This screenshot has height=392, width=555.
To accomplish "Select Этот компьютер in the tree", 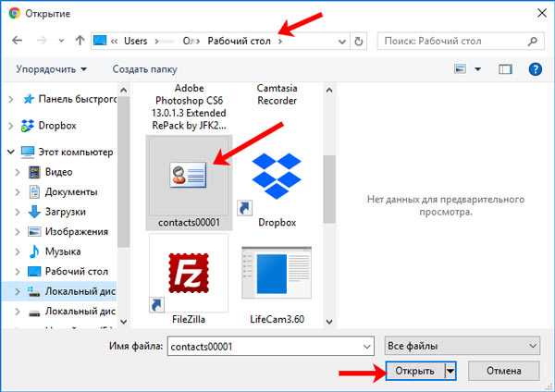I will (76, 153).
